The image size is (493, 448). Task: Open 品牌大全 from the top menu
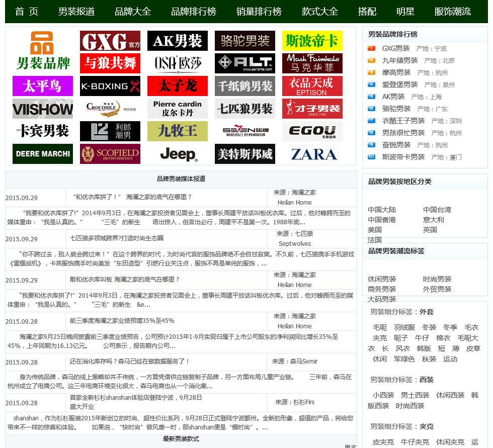coord(133,12)
